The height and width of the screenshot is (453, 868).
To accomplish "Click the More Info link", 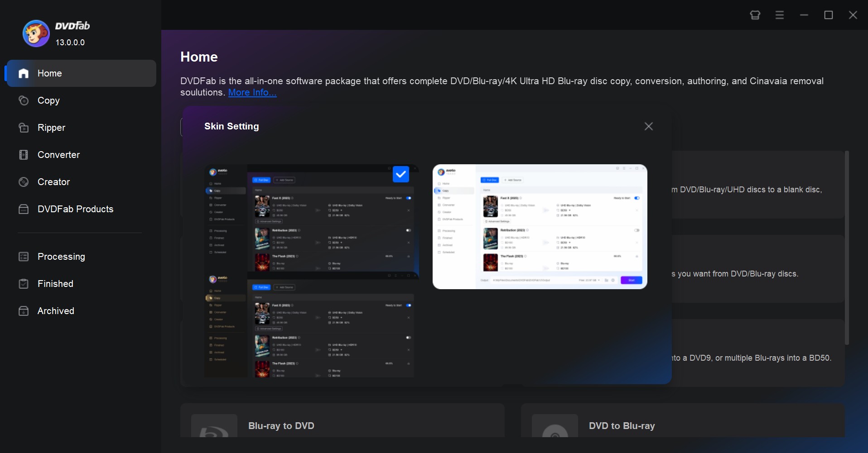I will (x=252, y=92).
